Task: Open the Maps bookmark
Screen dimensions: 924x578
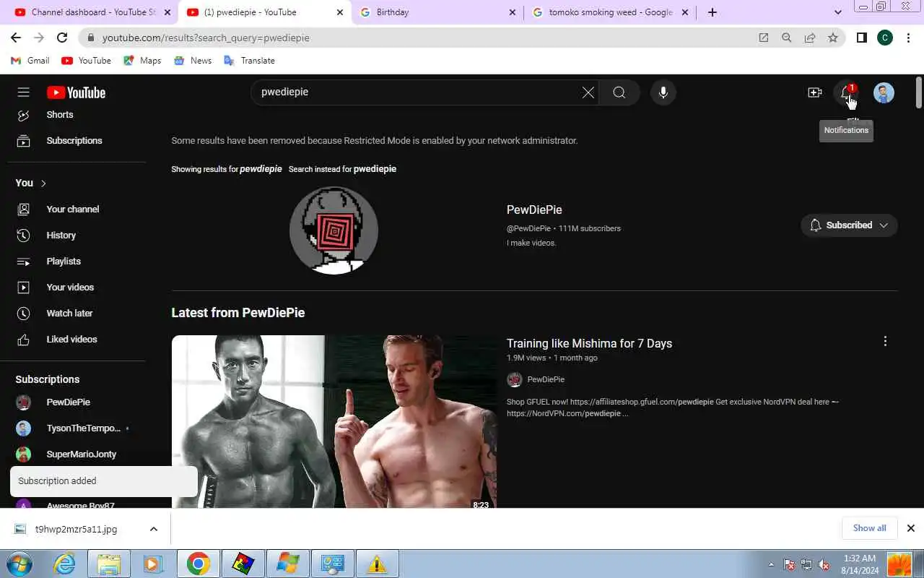Action: pyautogui.click(x=142, y=61)
